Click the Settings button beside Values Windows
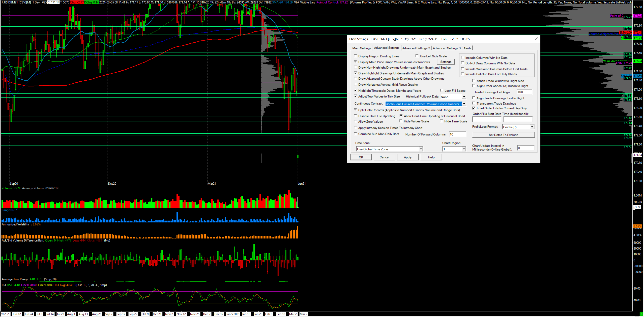Screen dimensions: 644x317 (x=446, y=62)
